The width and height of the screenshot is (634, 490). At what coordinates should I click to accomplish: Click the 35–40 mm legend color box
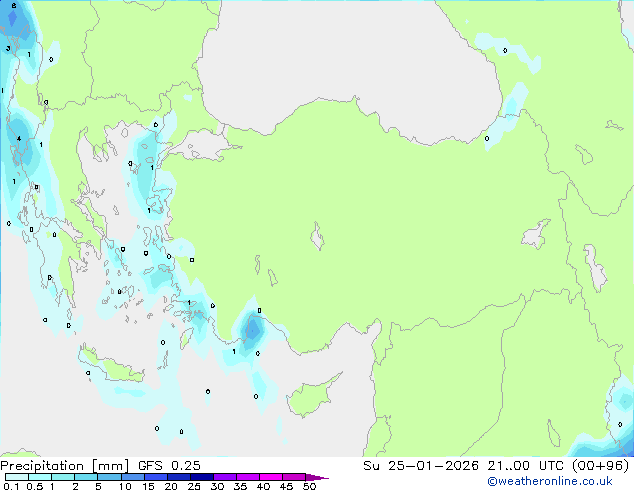[x=247, y=477]
